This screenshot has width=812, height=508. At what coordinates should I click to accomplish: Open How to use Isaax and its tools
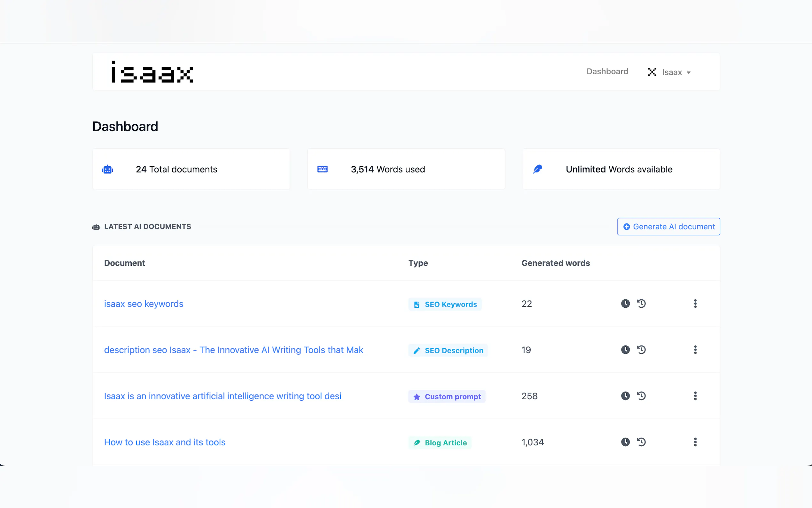click(x=165, y=442)
